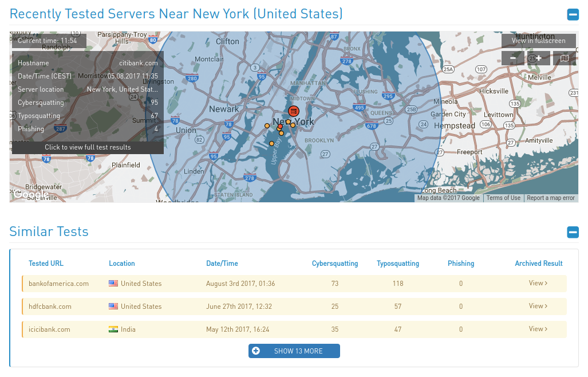Viewport: 588px width, 377px height.
Task: Collapse the Recently Tested Servers section
Action: click(573, 15)
